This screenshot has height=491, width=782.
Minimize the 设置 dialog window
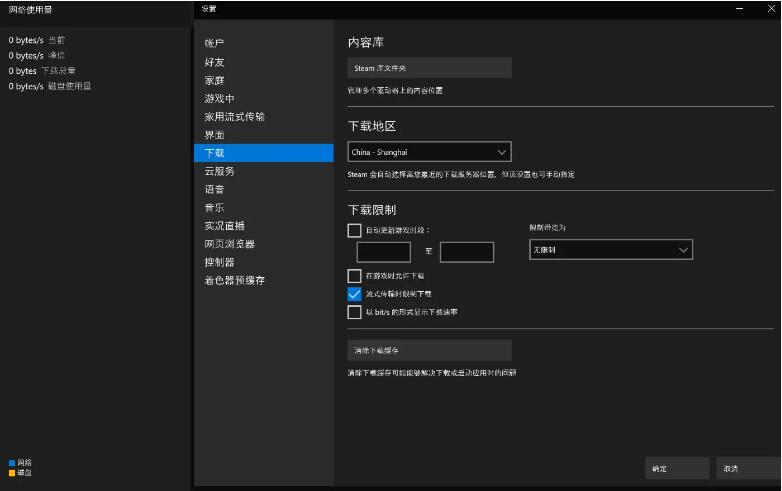pyautogui.click(x=739, y=9)
